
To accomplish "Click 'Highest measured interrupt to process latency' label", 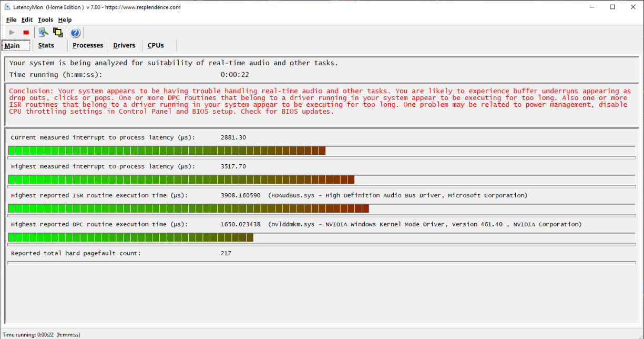I will [x=103, y=166].
